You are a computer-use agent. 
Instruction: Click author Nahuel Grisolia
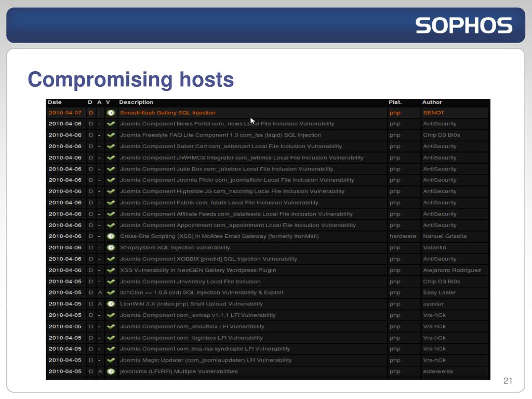(x=445, y=236)
